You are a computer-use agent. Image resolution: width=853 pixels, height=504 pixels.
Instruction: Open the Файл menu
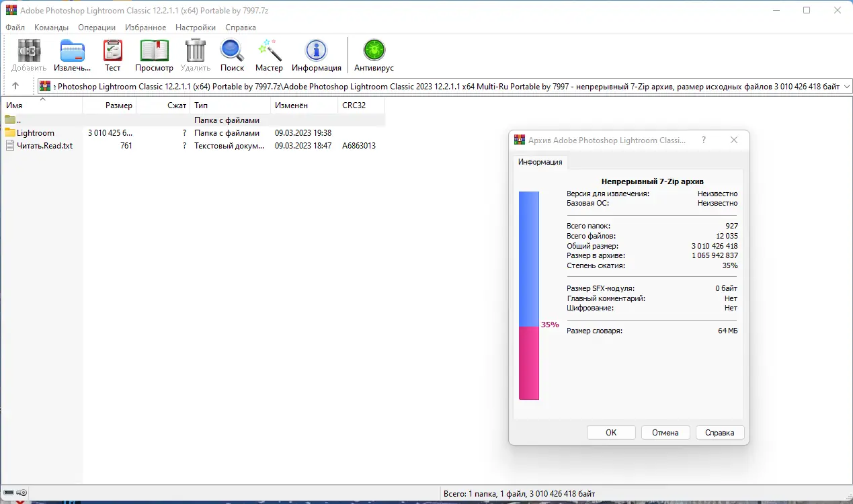[15, 28]
